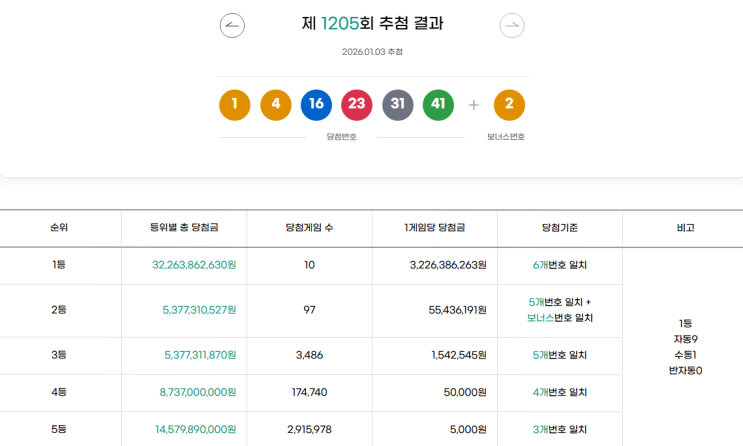The height and width of the screenshot is (446, 743).
Task: Click total prize 5,377,310,527원
Action: 199,310
